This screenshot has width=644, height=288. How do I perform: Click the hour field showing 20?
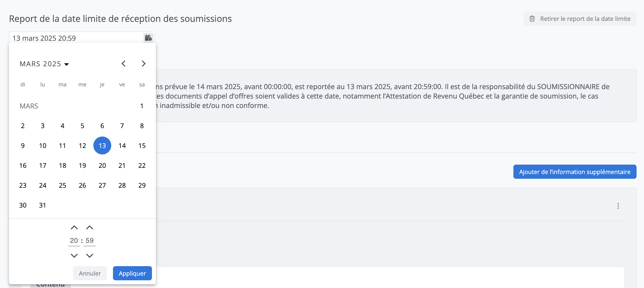pos(74,241)
